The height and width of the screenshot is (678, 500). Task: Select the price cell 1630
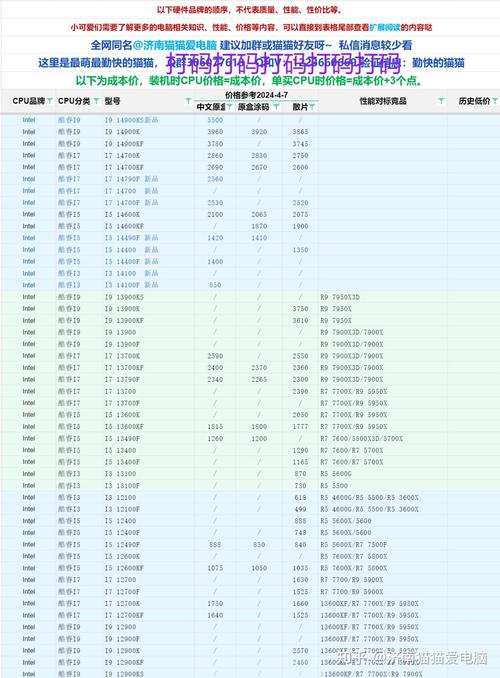click(x=300, y=580)
